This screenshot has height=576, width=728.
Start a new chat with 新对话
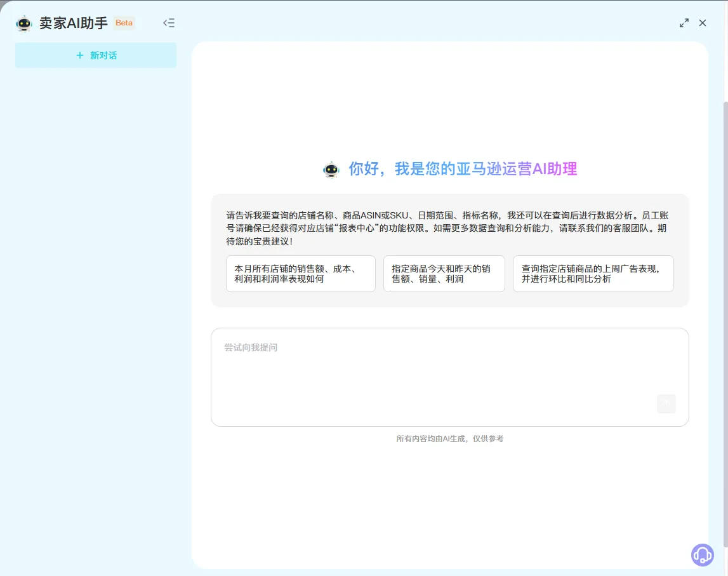(96, 55)
